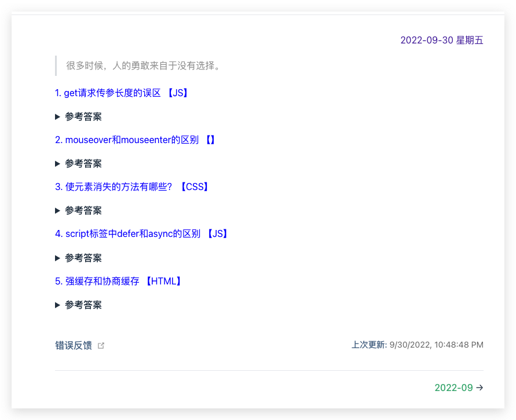Click the 【CSS】 tag on question 3
Viewport: 516px width, 420px height.
tap(194, 187)
